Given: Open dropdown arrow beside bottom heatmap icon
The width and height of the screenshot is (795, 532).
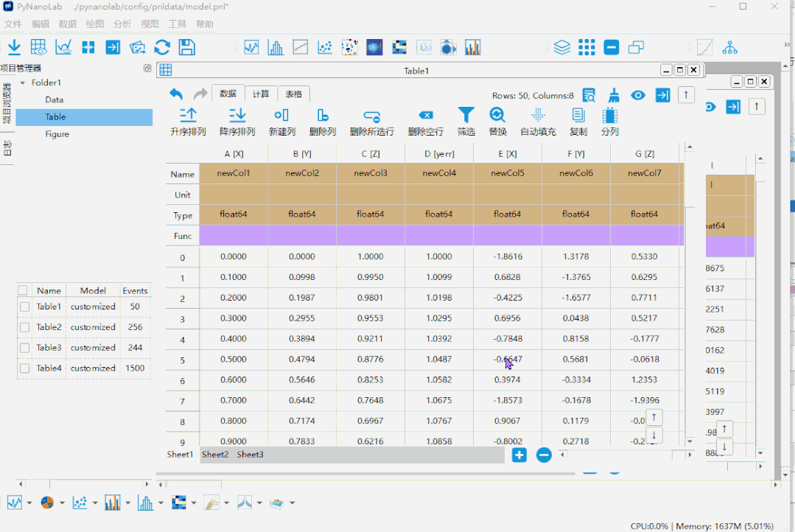Looking at the screenshot, I should coord(194,503).
